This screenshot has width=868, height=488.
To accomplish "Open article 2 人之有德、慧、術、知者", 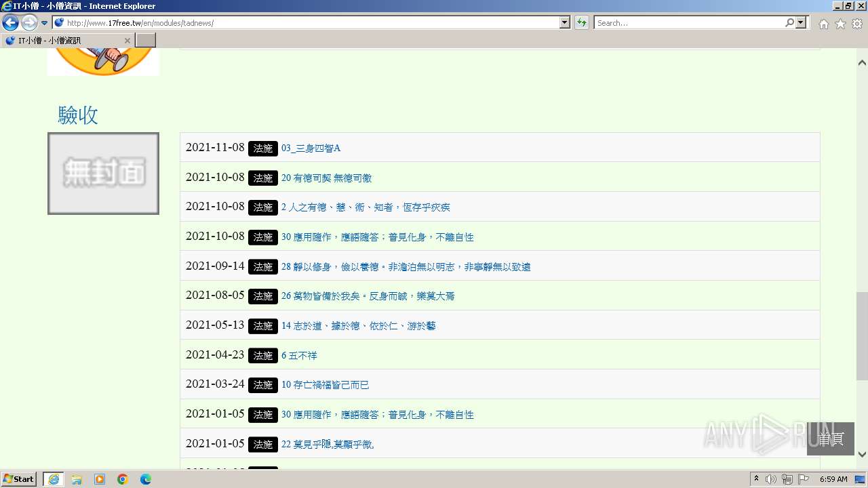I will 366,207.
